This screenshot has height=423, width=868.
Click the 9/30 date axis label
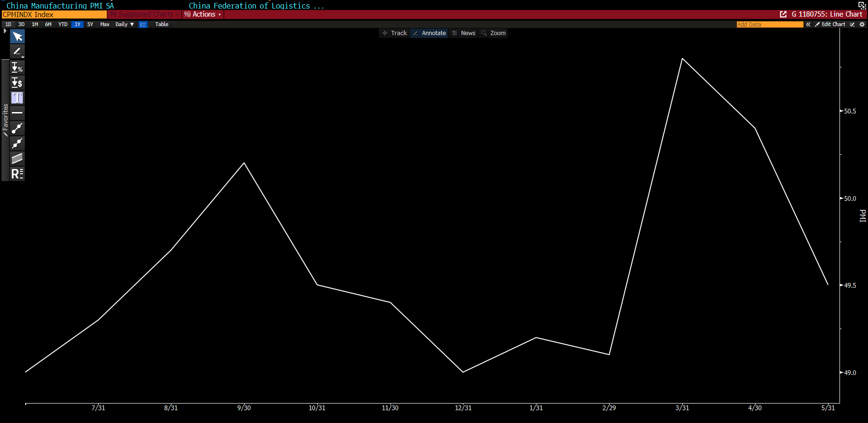click(x=244, y=408)
